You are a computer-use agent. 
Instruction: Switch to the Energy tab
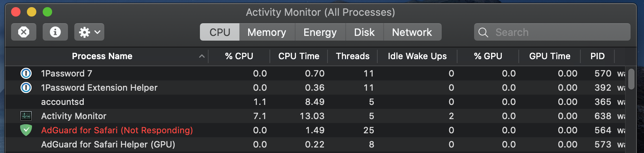320,32
